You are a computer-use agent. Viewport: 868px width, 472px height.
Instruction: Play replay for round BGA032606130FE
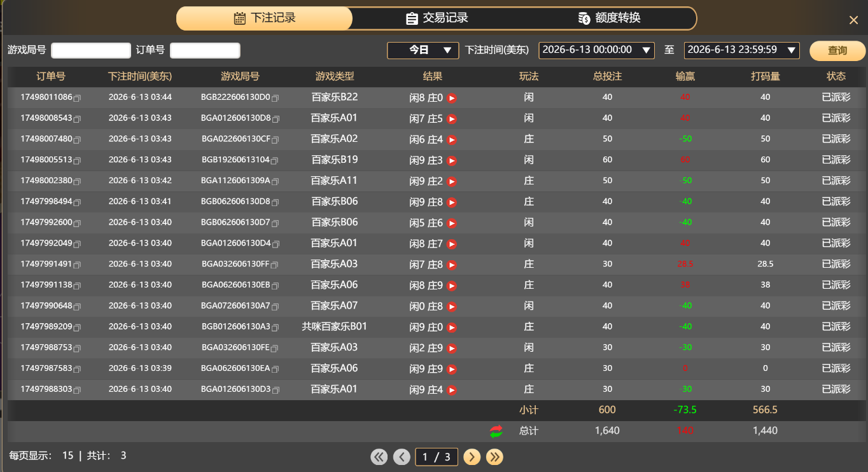(452, 349)
